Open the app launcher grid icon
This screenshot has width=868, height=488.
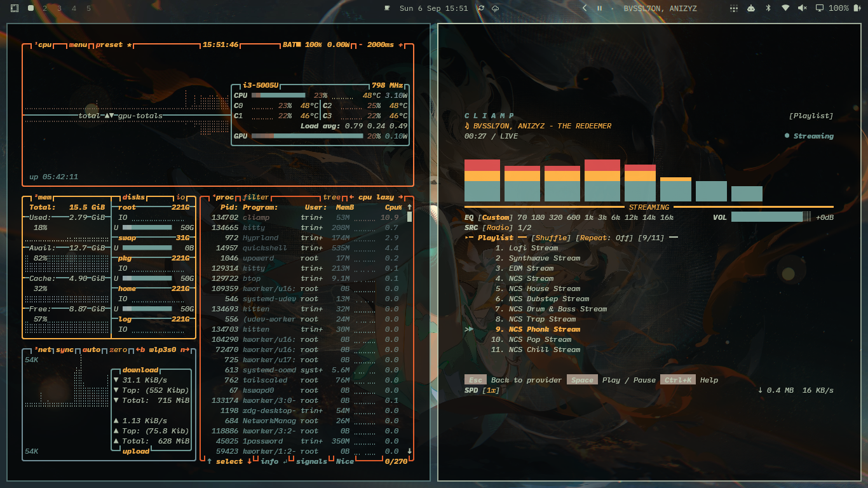point(734,8)
